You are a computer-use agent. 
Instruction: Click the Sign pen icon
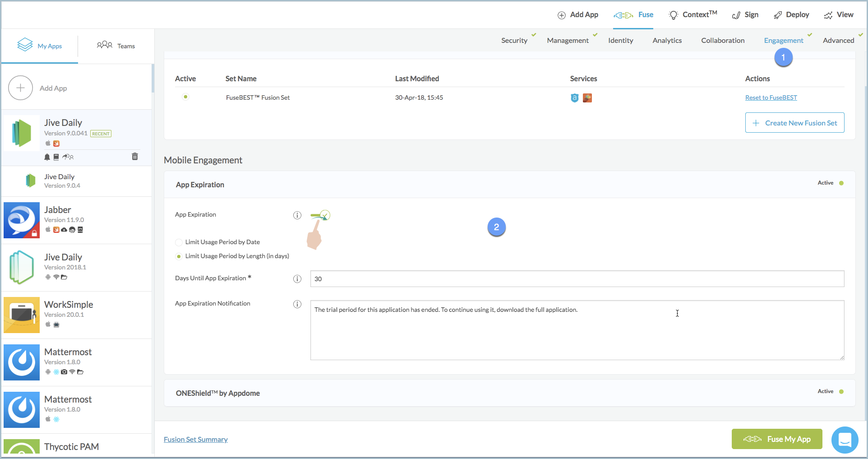coord(736,15)
